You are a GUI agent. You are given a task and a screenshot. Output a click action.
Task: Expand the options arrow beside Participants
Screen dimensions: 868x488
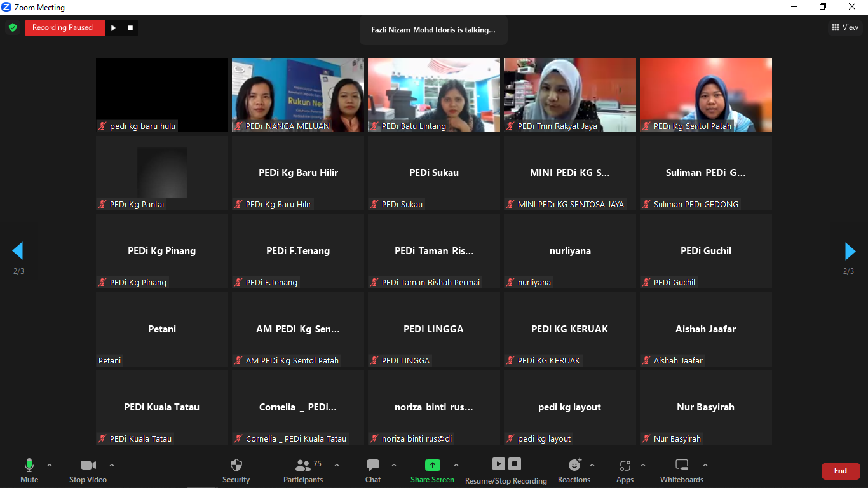pyautogui.click(x=337, y=465)
